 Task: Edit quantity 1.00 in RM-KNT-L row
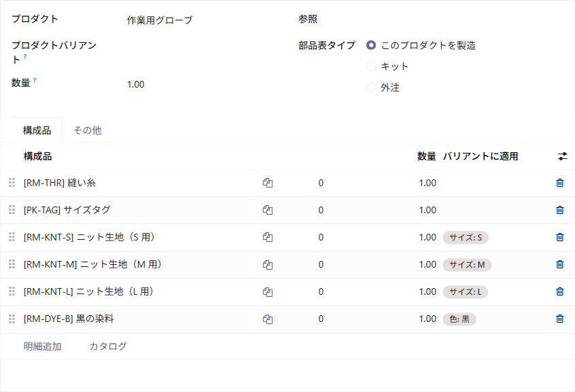tap(428, 291)
